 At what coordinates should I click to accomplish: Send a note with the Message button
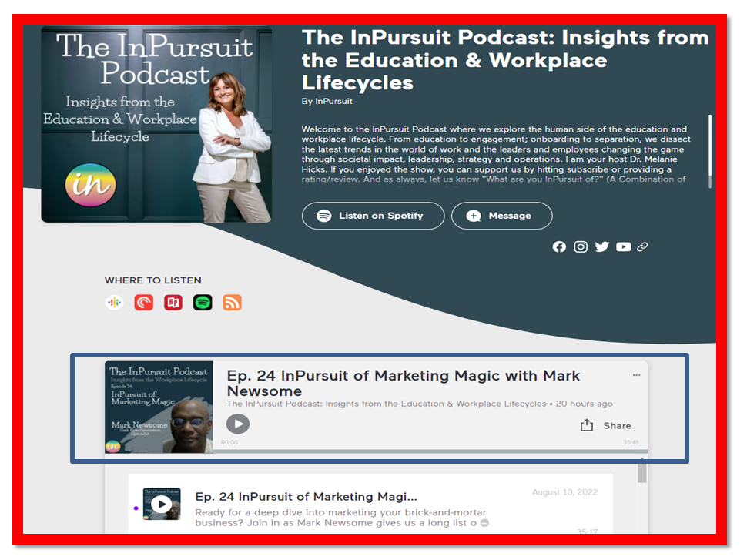[x=501, y=216]
